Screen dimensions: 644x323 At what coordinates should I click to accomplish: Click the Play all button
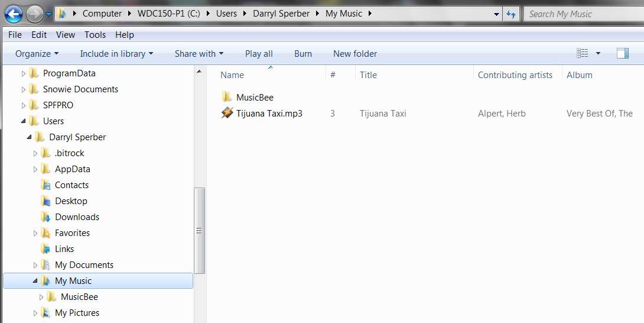(x=259, y=54)
